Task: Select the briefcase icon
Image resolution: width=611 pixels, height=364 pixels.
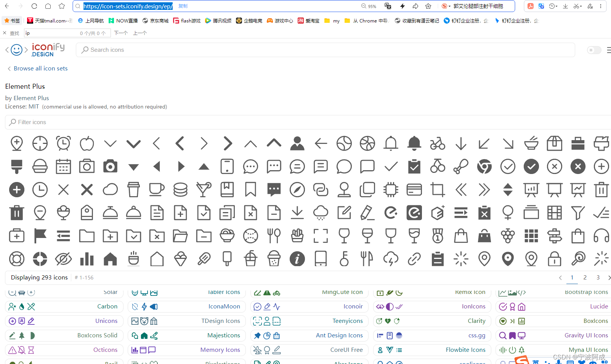Action: pyautogui.click(x=578, y=144)
